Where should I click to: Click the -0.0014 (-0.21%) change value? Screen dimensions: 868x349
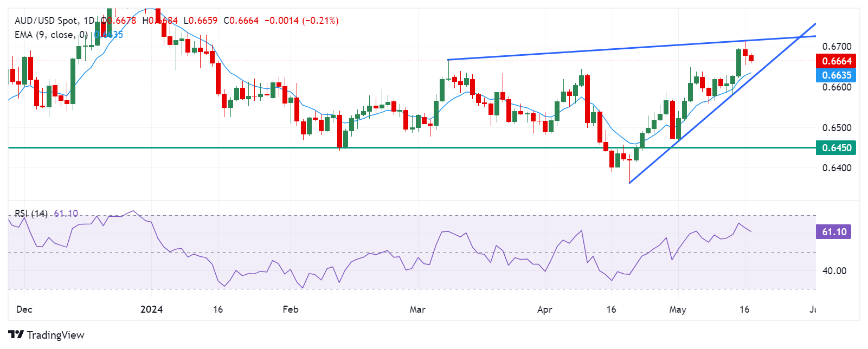(301, 21)
